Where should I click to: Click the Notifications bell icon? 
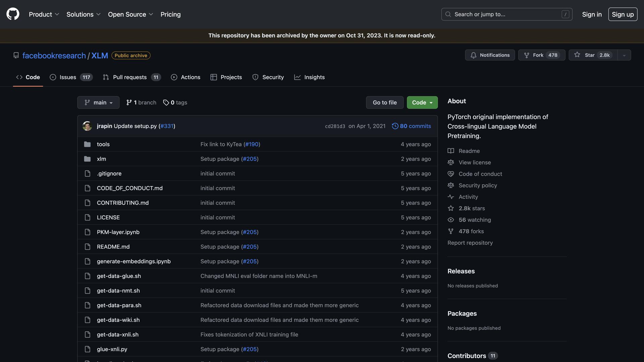coord(473,55)
